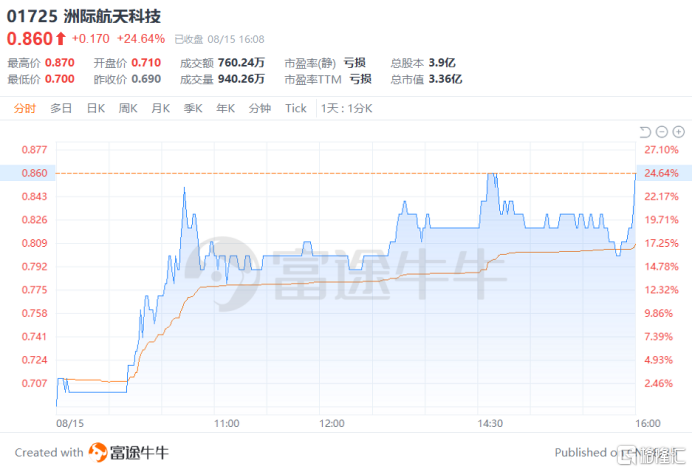The width and height of the screenshot is (692, 472).
Task: Click the 01725 洲际航天科技 stock title
Action: click(83, 16)
